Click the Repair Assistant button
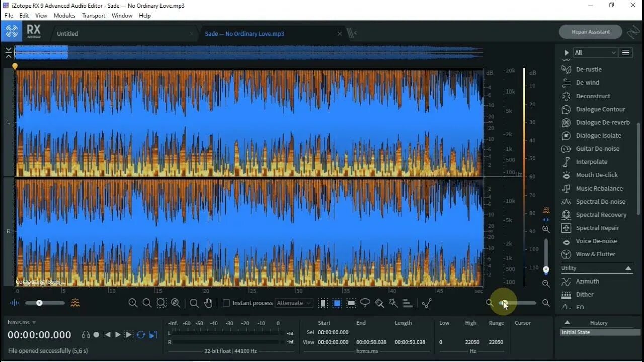The image size is (644, 362). [591, 32]
